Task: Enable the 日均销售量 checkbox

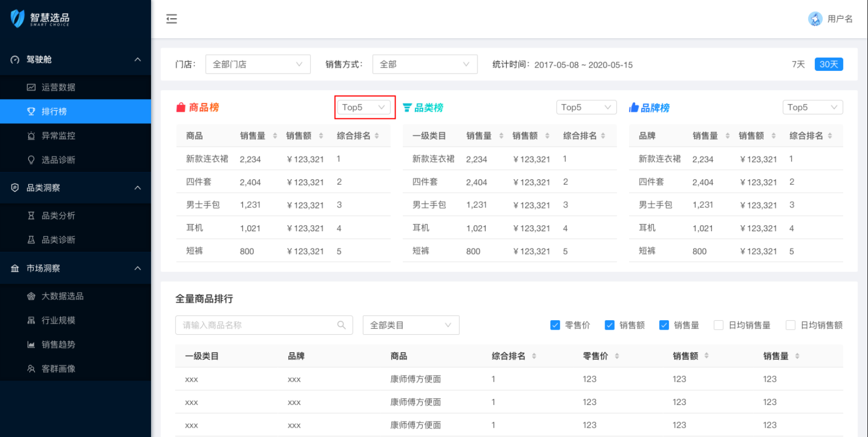Action: pyautogui.click(x=719, y=325)
